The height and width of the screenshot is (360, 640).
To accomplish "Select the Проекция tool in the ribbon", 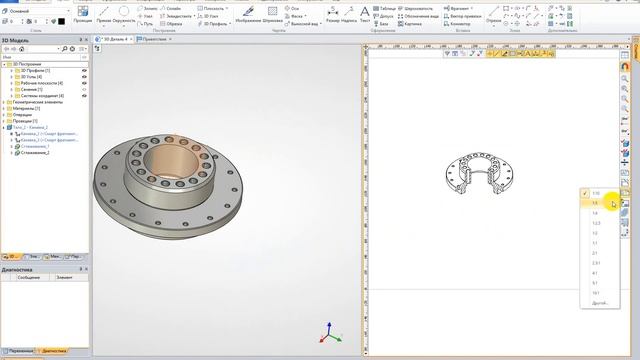I will 83,14.
